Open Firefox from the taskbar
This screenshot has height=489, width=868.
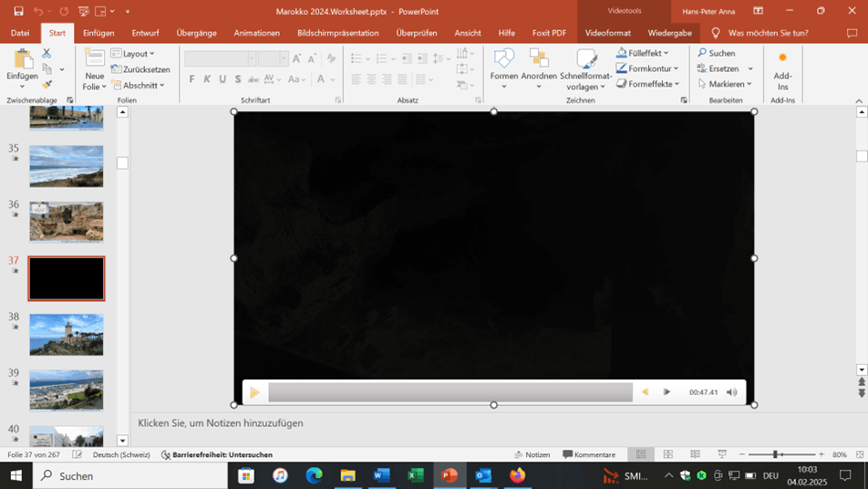click(517, 475)
